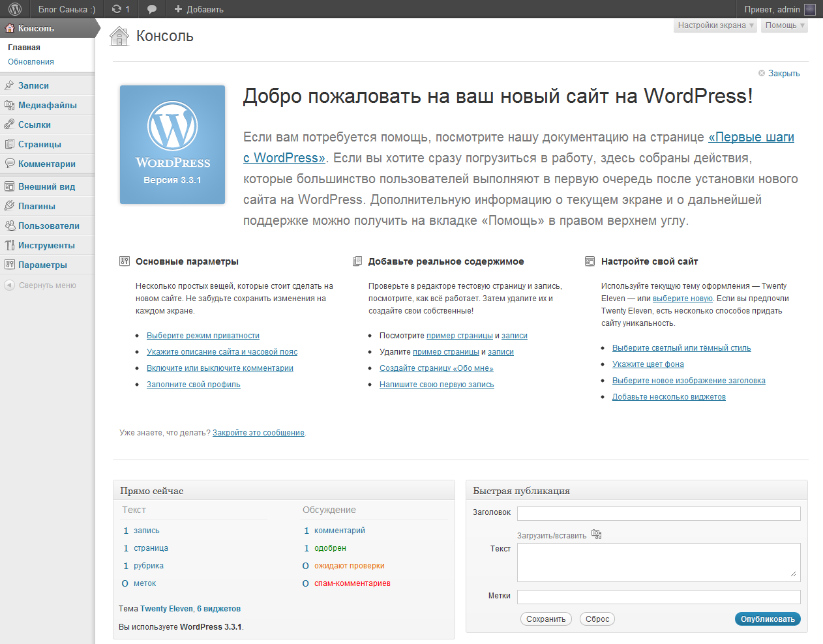
Task: Click the media upload icon next to Загрузить/вставить
Action: pyautogui.click(x=596, y=534)
